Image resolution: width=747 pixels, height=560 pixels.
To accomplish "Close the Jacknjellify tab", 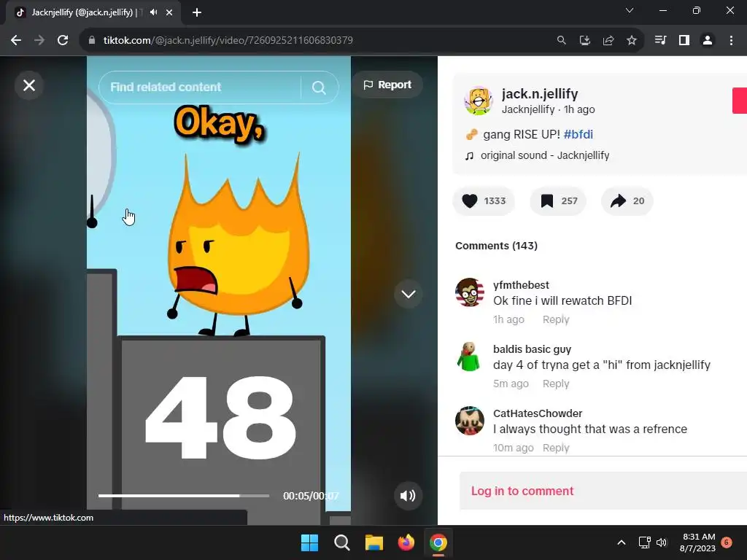I will [x=169, y=12].
